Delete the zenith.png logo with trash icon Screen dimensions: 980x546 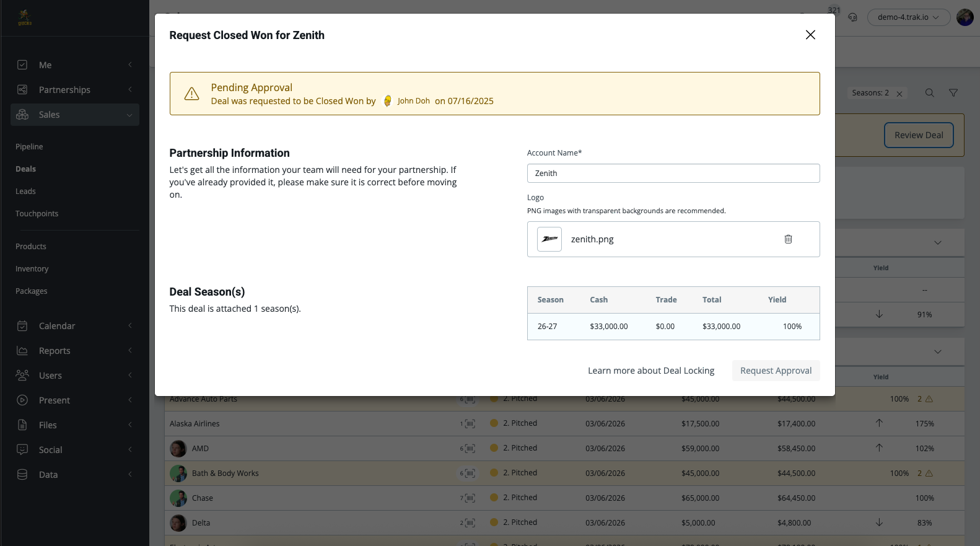(x=789, y=239)
